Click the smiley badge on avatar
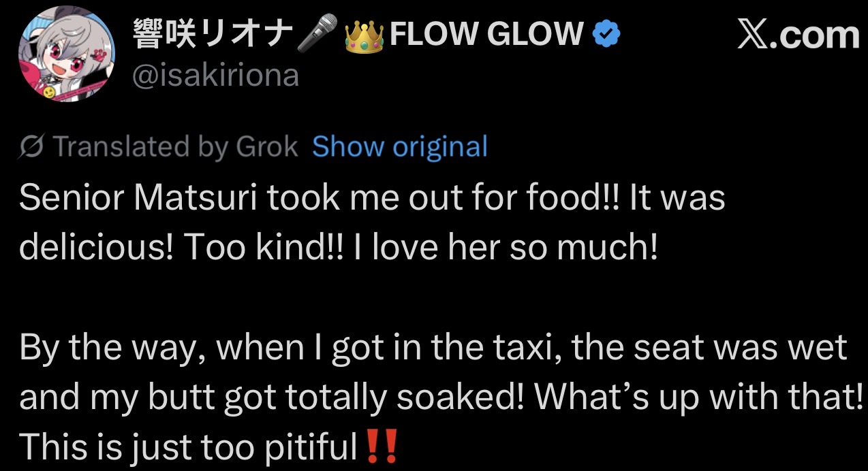This screenshot has height=471, width=868. [x=48, y=91]
